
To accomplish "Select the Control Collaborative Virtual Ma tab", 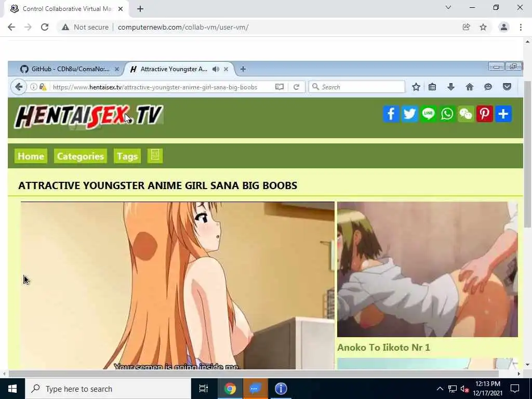I will click(x=67, y=9).
